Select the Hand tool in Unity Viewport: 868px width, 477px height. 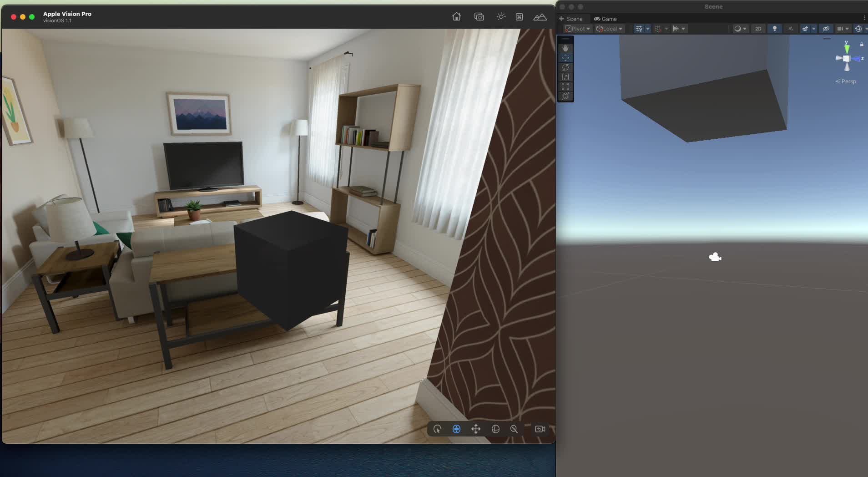click(x=565, y=48)
